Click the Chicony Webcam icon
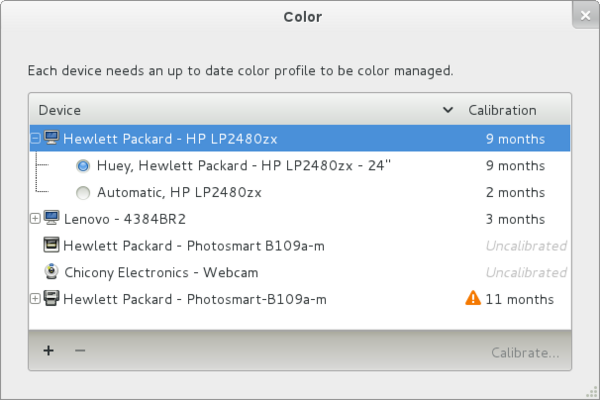The image size is (600, 400). click(52, 272)
